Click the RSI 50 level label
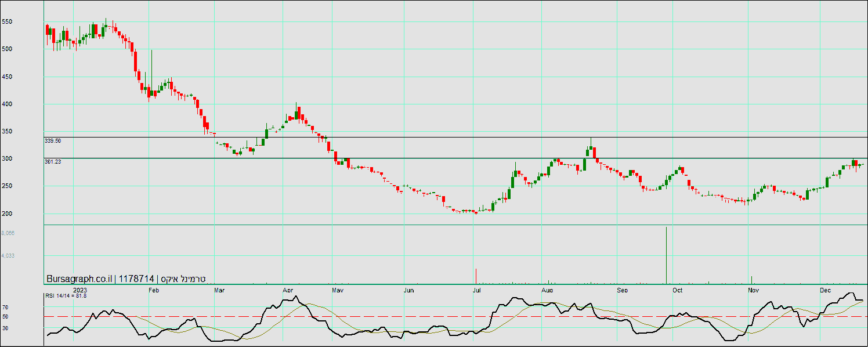Image resolution: width=868 pixels, height=347 pixels. coord(5,317)
